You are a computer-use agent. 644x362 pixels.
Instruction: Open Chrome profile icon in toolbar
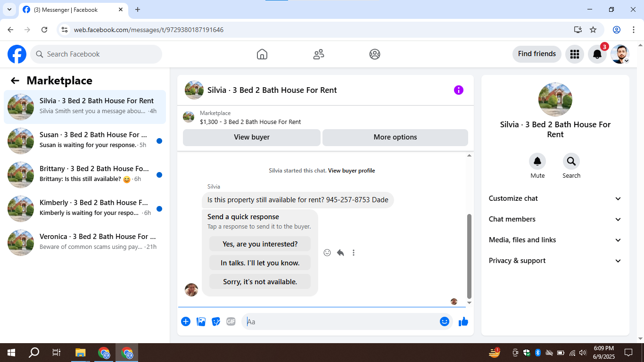(617, 30)
